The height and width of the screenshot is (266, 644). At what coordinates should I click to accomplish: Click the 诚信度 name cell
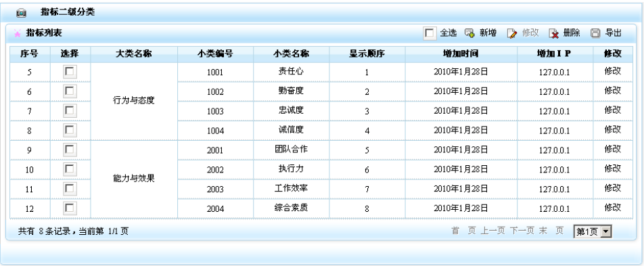[x=291, y=130]
